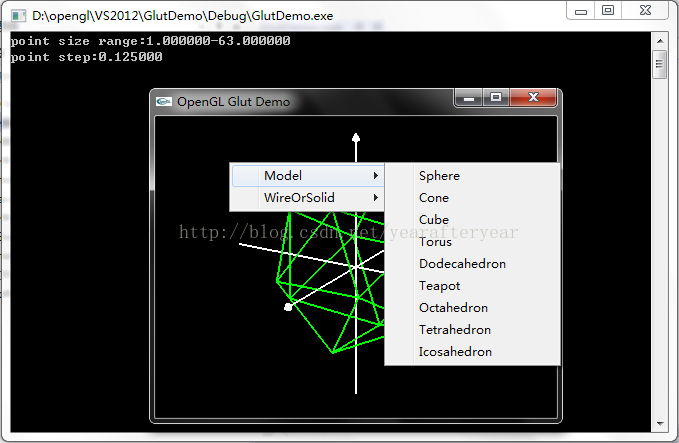Expand the arrow next to WireOrSolid
Screen dimensions: 679x443
pyautogui.click(x=375, y=198)
